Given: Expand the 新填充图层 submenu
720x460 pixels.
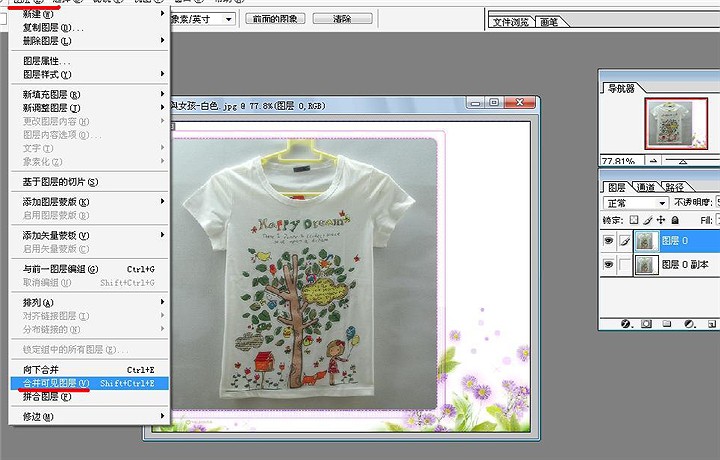Looking at the screenshot, I should (162, 94).
